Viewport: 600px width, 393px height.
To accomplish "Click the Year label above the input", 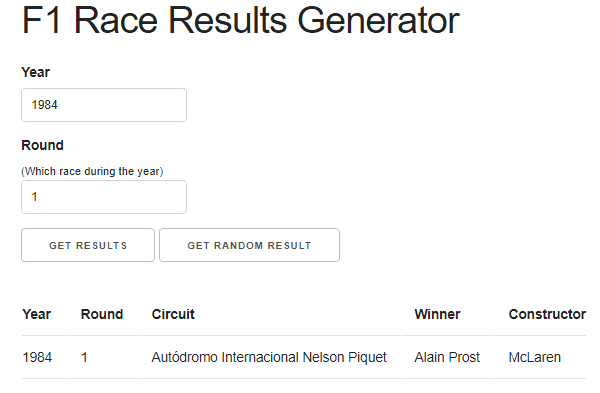I will [36, 72].
